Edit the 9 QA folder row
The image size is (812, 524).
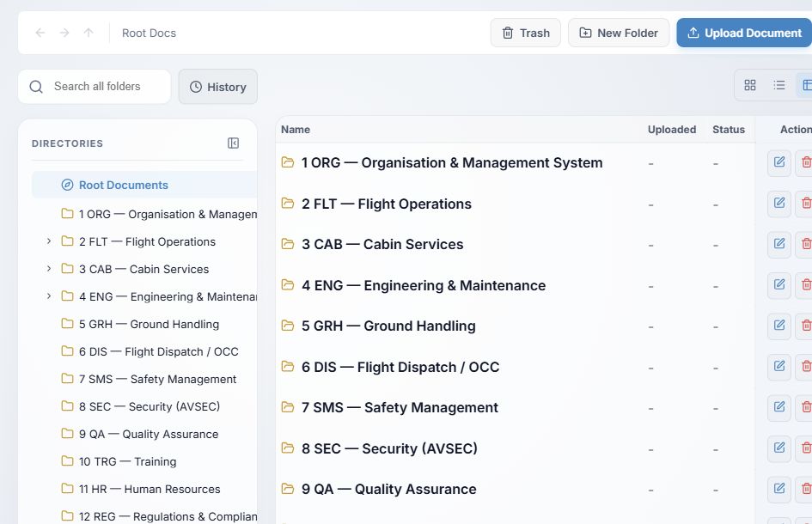point(778,490)
